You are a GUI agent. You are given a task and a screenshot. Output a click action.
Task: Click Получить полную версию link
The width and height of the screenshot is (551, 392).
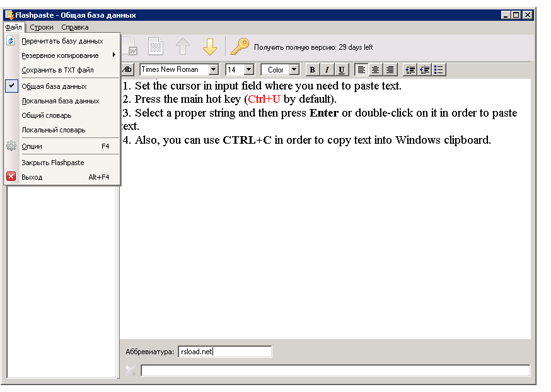(313, 47)
